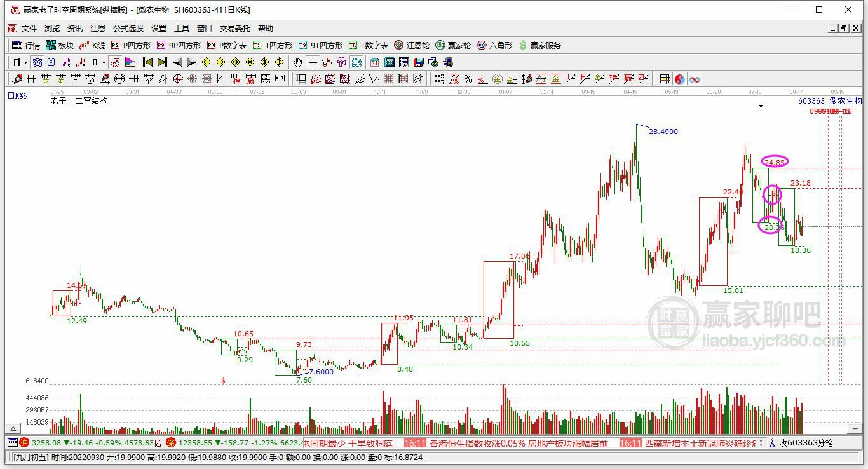Click the target circle crosshair icon
Image resolution: width=868 pixels, height=469 pixels.
[x=177, y=79]
